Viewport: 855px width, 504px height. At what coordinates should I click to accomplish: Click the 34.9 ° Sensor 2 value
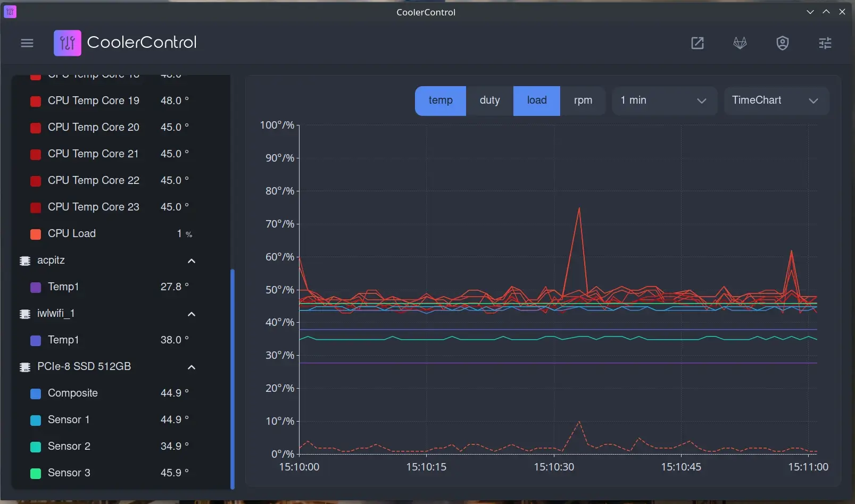tap(175, 446)
